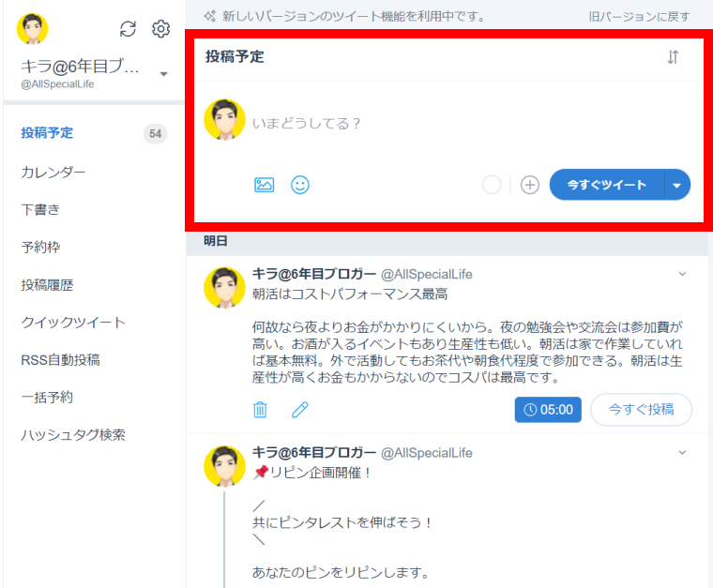Go to RSS自動投稿 menu item
Screen dimensions: 713x588
tap(60, 360)
